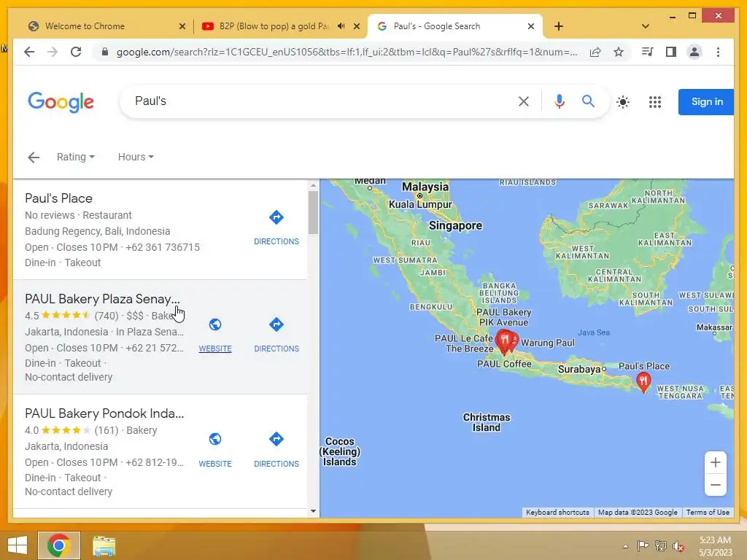Open Google apps grid
The height and width of the screenshot is (560, 747).
pyautogui.click(x=655, y=102)
